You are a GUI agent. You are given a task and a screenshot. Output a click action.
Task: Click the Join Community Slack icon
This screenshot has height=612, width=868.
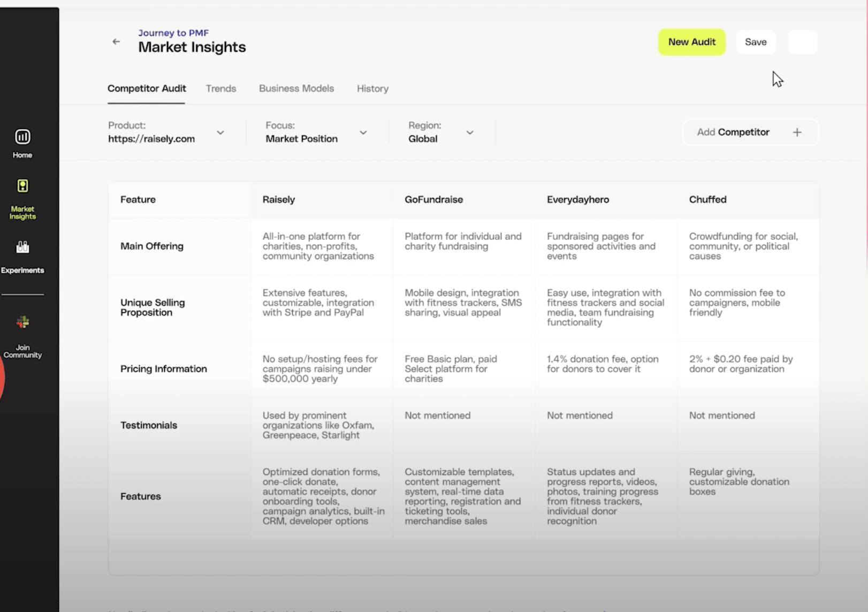click(x=22, y=322)
